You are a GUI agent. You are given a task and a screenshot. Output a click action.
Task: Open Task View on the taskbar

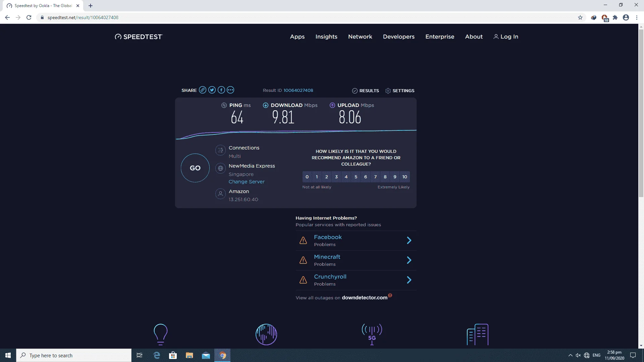click(x=140, y=355)
